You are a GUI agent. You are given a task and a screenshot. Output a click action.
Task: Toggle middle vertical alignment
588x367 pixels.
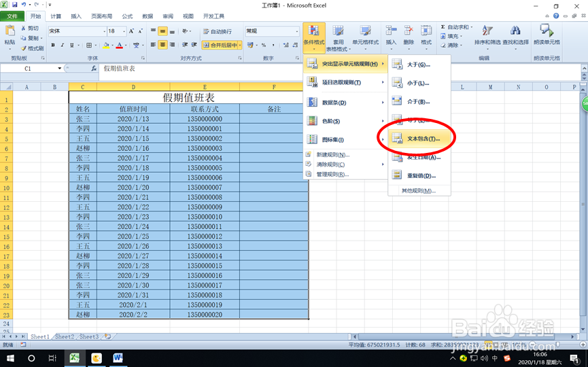pos(162,31)
